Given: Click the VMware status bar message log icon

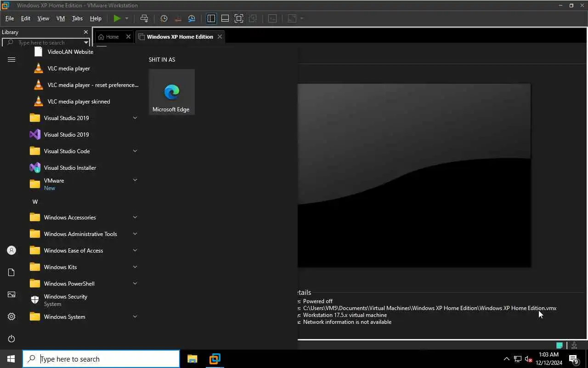Looking at the screenshot, I should (560, 345).
